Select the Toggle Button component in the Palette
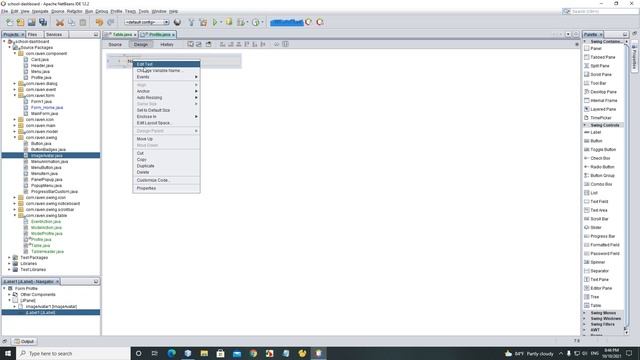 tap(603, 150)
